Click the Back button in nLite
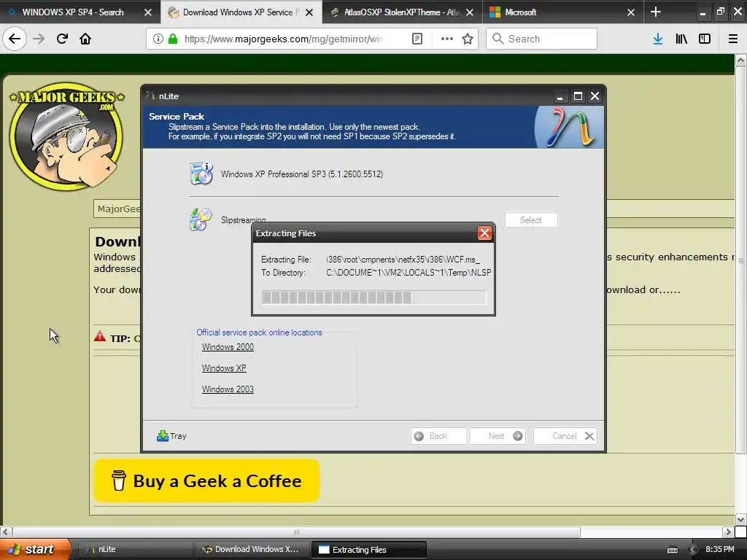 point(438,436)
